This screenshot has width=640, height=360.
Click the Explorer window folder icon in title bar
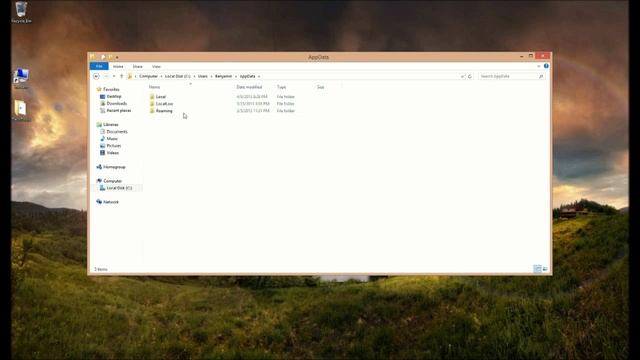coord(93,57)
